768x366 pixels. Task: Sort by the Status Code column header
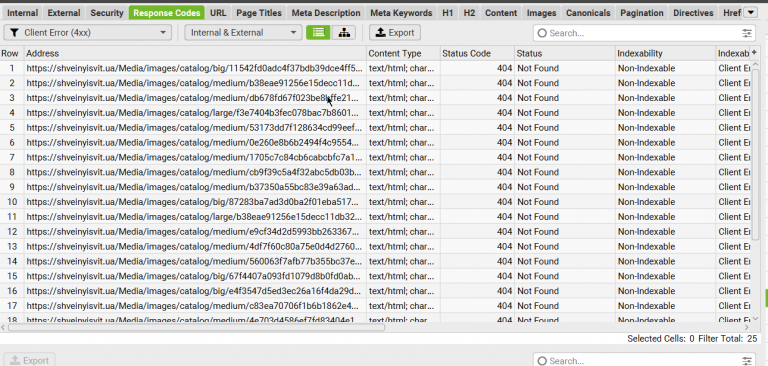[477, 53]
